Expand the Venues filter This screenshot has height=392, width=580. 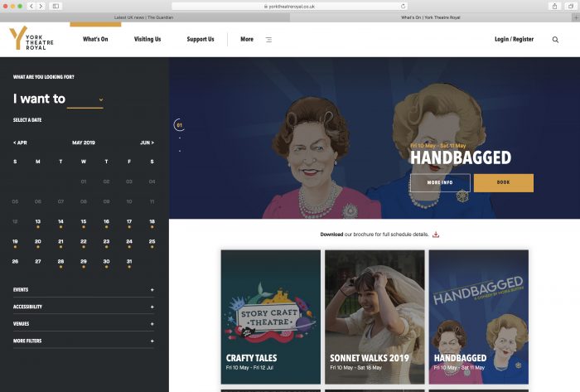[x=84, y=324]
